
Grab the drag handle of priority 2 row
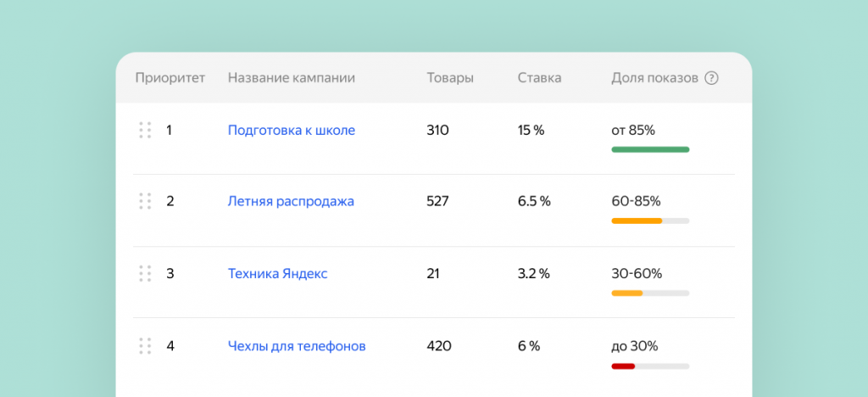145,201
